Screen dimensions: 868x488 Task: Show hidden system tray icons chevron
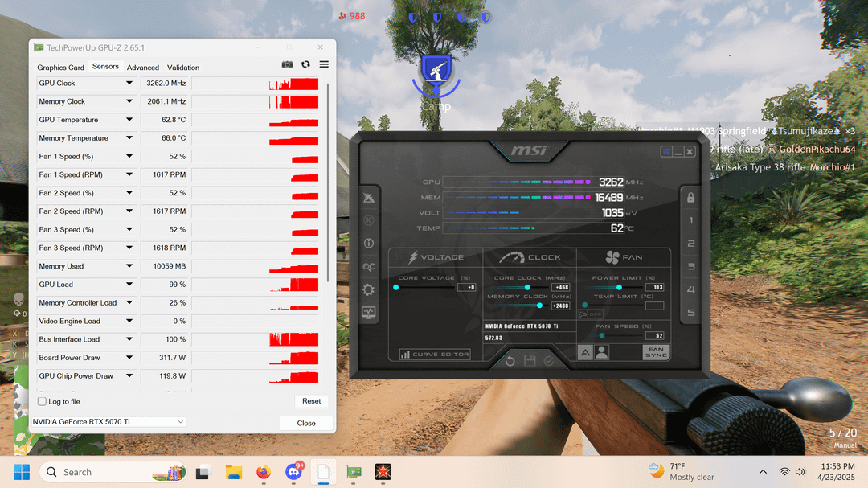pos(763,472)
